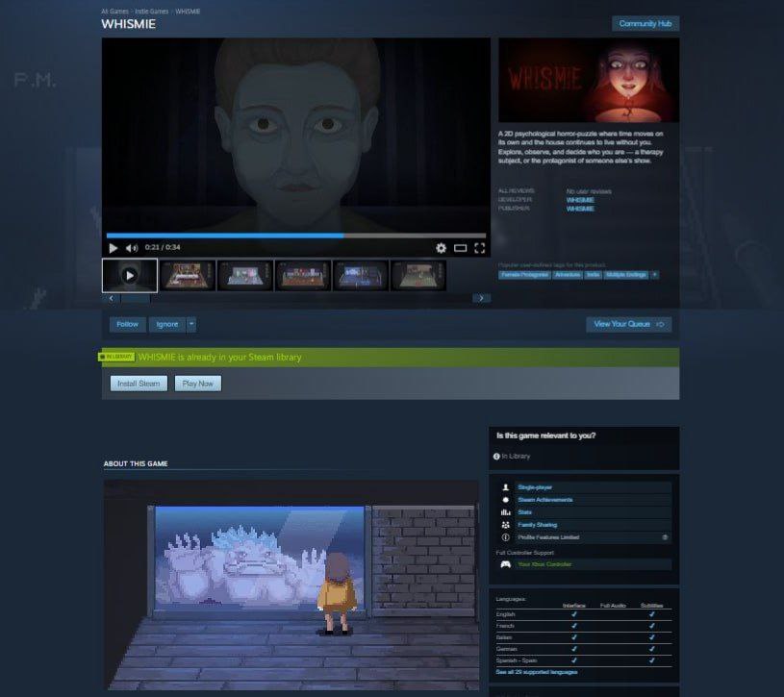This screenshot has height=697, width=784.
Task: Open the developer WHISMIE link
Action: tap(580, 200)
